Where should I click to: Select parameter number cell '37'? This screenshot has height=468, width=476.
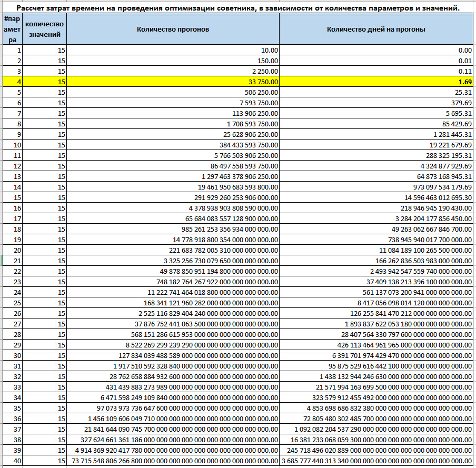click(x=12, y=429)
